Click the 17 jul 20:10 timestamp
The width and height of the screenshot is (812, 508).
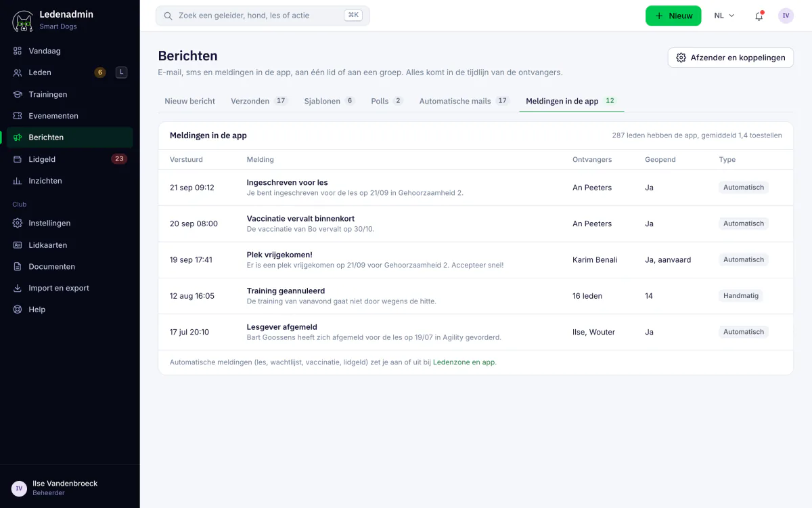coord(189,332)
